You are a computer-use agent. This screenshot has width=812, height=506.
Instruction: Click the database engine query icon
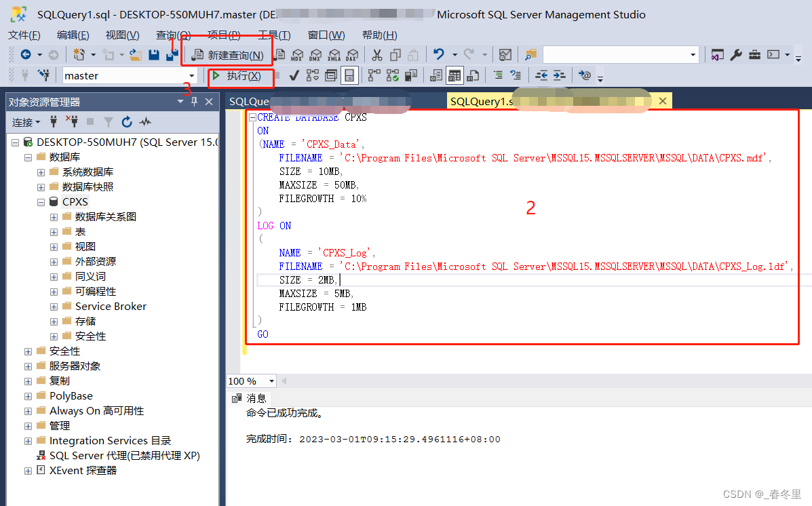click(x=279, y=54)
